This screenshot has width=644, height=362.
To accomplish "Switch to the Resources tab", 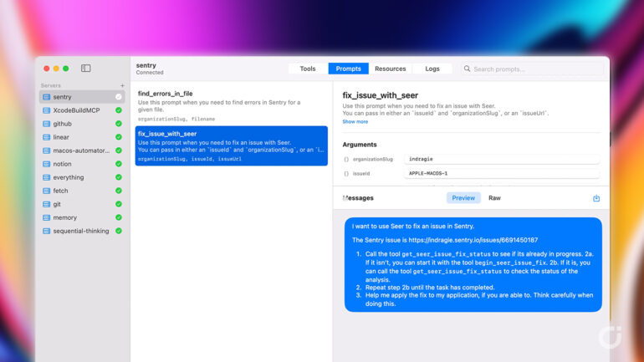I will (x=390, y=69).
